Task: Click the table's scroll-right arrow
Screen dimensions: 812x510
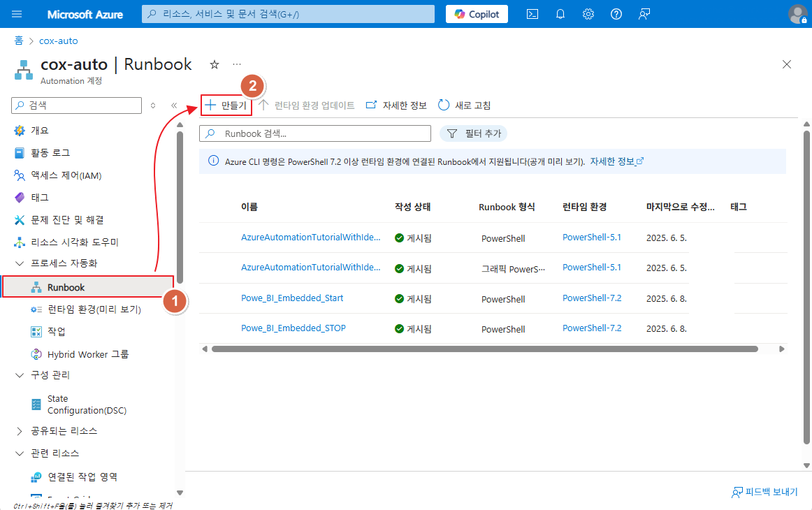Action: pyautogui.click(x=782, y=349)
